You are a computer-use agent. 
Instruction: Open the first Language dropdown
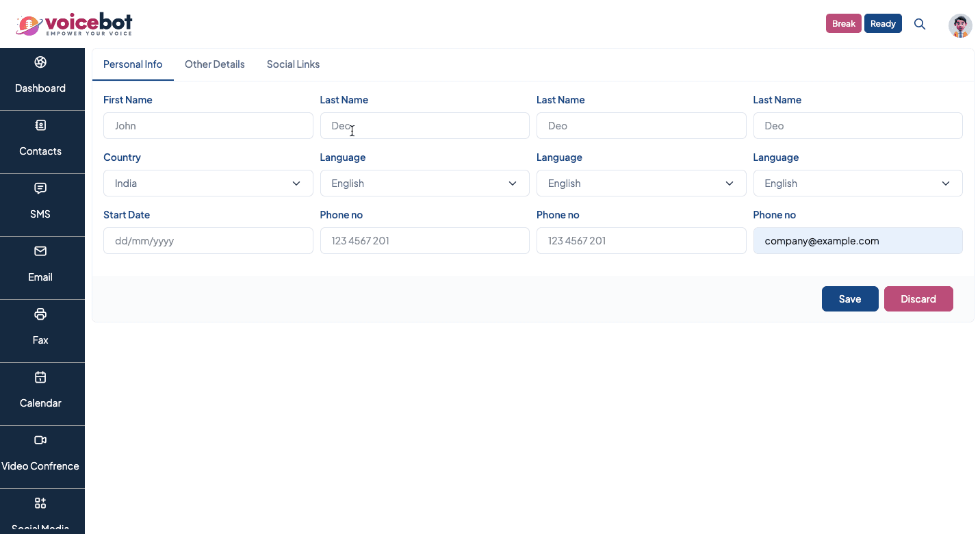click(424, 183)
